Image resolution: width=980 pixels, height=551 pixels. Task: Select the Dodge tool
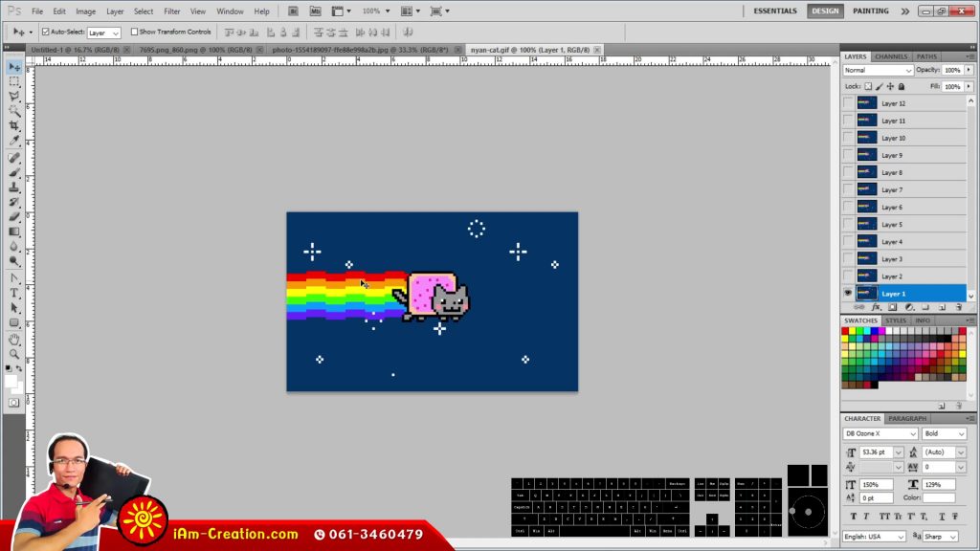[x=14, y=261]
